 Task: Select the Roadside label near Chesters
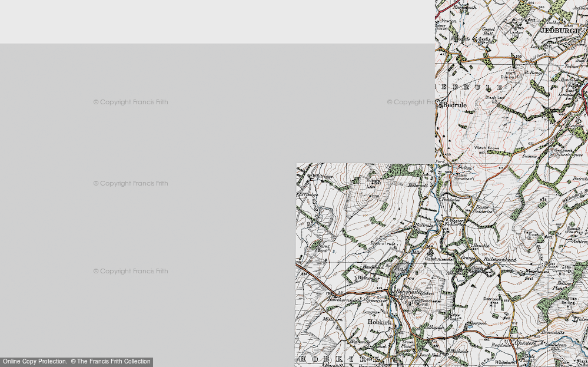(x=500, y=345)
